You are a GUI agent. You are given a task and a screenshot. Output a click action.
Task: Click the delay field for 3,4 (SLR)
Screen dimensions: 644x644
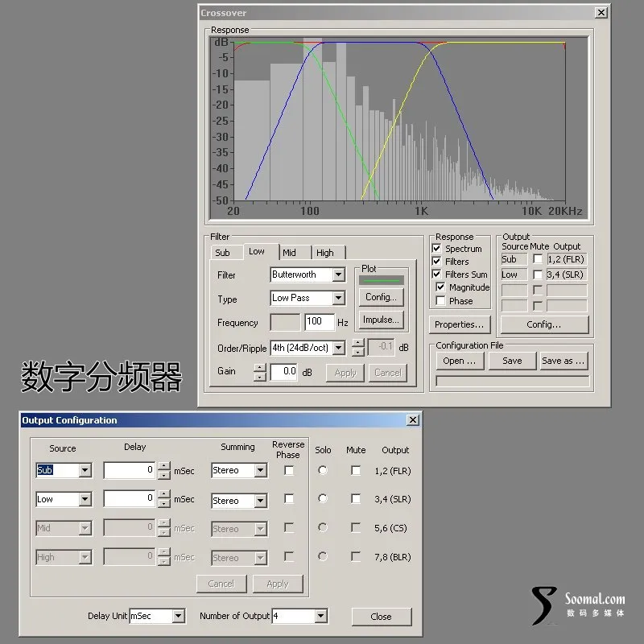point(130,498)
